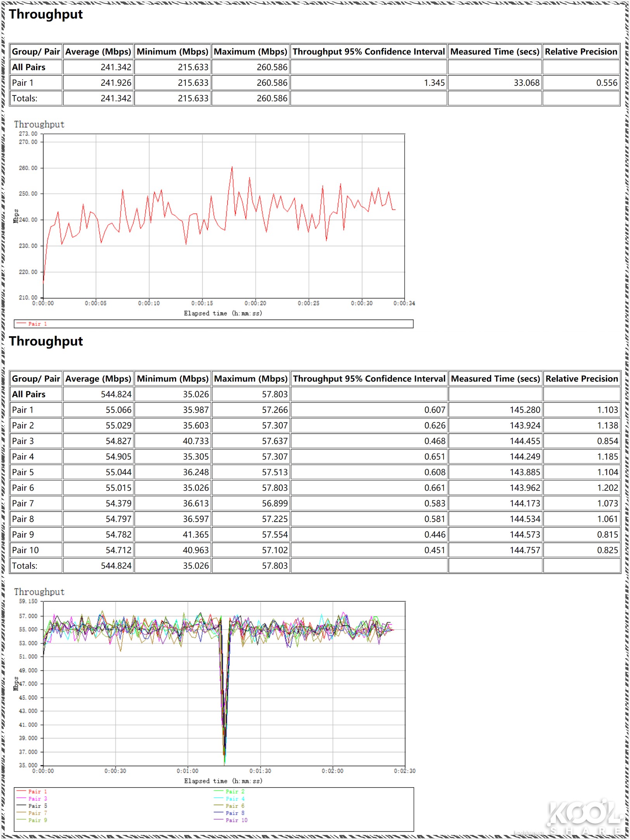Viewport: 630px width, 840px height.
Task: Click the Pair 1 average value 55.066
Action: coord(118,410)
